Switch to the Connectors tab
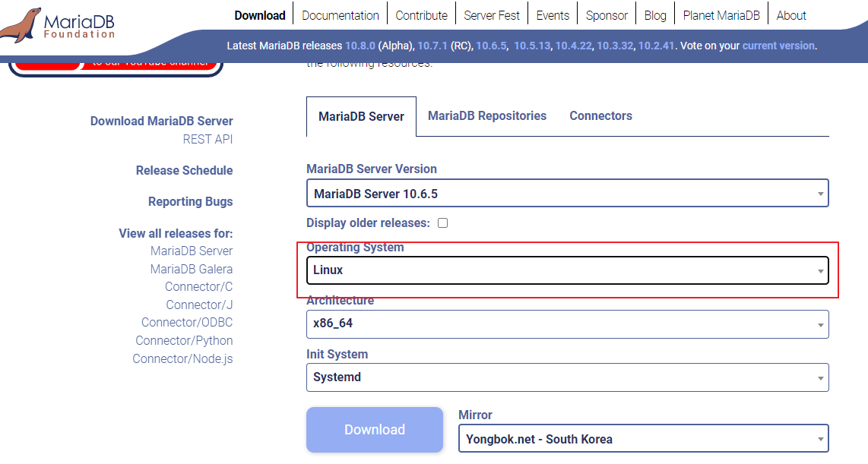 coord(600,115)
